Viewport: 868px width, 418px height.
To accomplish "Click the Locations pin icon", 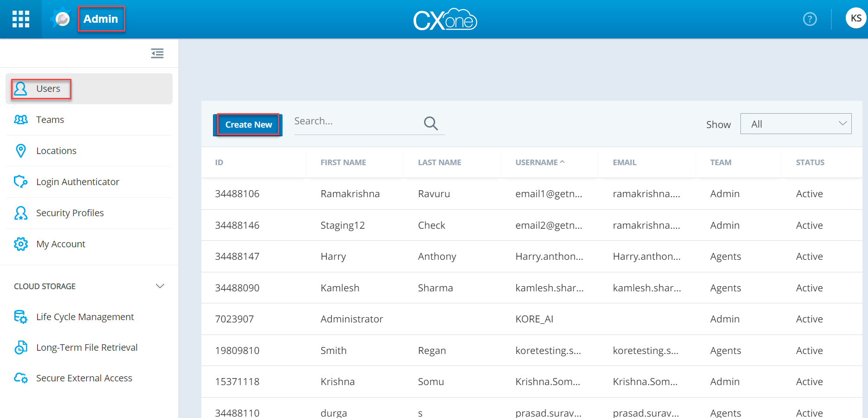I will point(21,151).
